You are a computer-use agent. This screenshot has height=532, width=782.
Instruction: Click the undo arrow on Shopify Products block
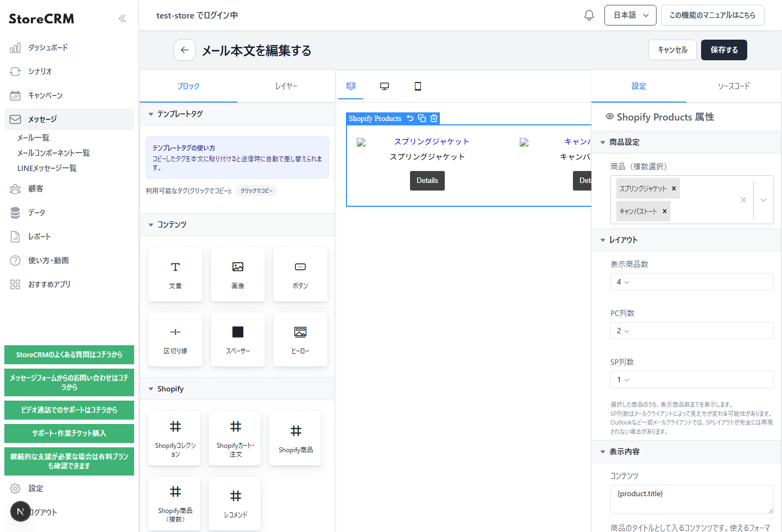[410, 118]
